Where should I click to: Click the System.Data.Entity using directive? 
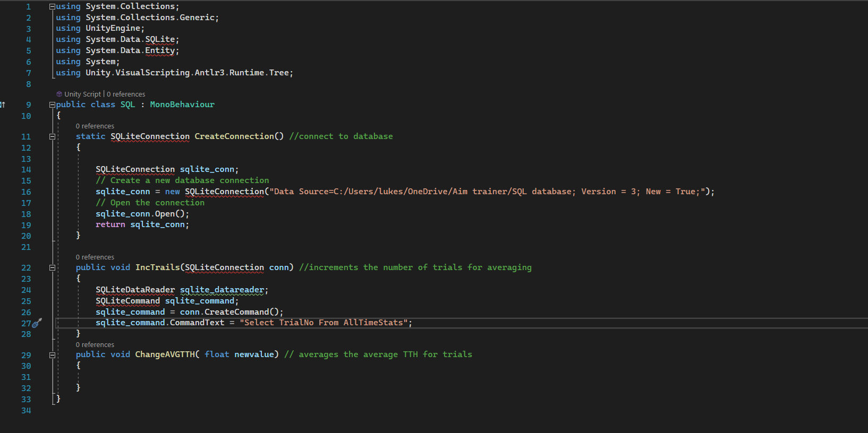tap(132, 50)
